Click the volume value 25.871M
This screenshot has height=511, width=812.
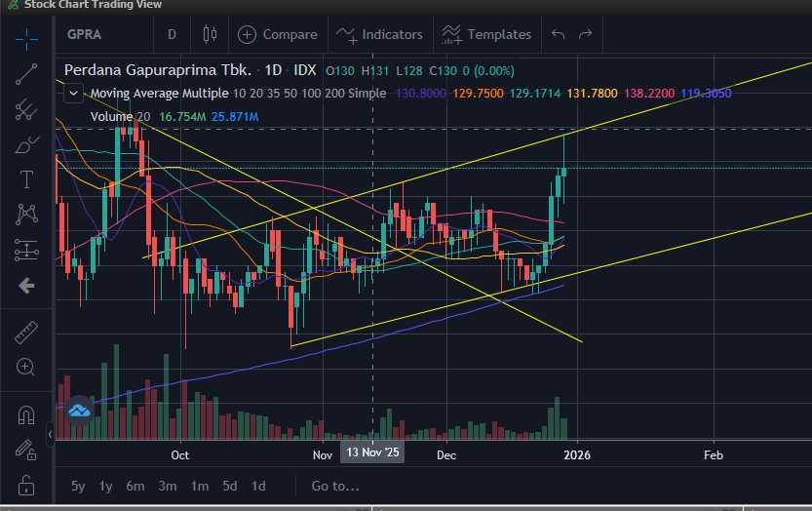tap(235, 117)
